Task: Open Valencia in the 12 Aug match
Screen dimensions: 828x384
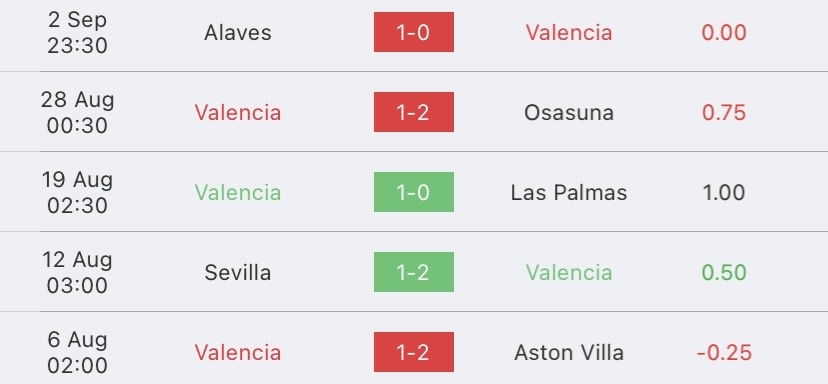Action: click(x=569, y=273)
